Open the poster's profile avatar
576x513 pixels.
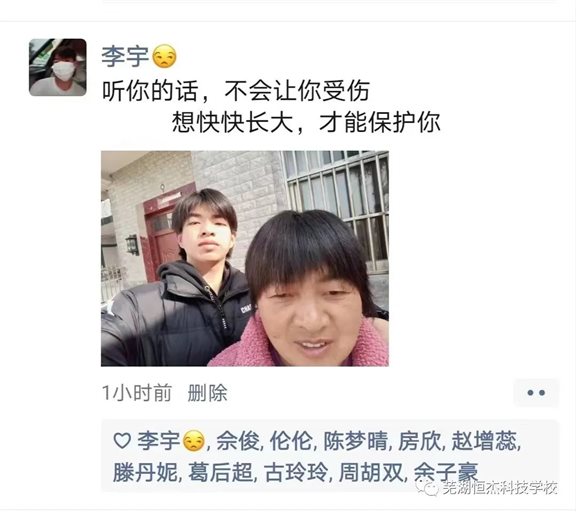coord(58,67)
